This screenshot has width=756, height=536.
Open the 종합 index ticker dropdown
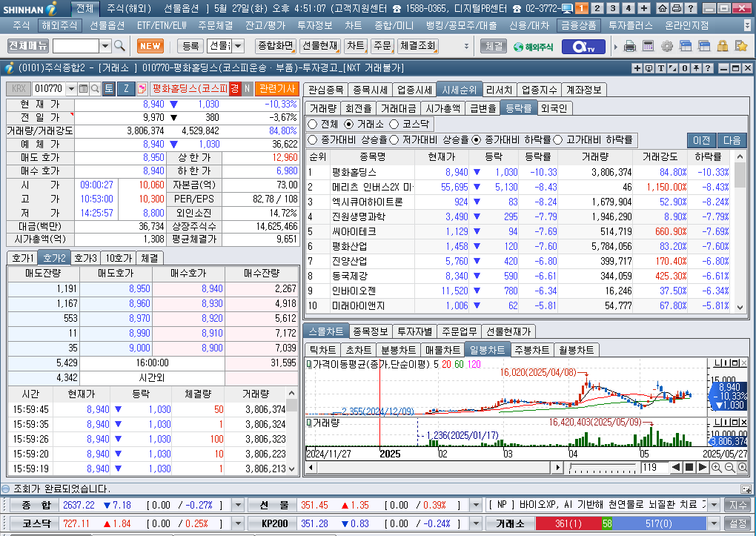click(238, 505)
